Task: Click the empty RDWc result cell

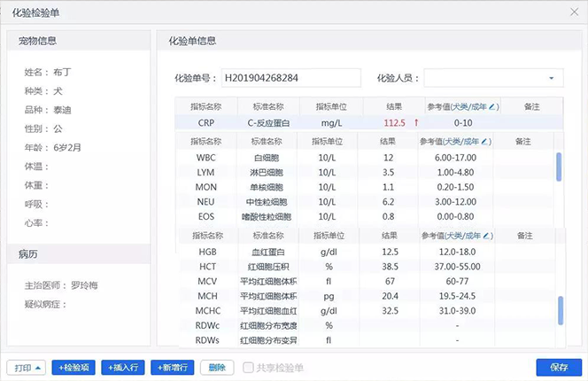Action: [390, 325]
